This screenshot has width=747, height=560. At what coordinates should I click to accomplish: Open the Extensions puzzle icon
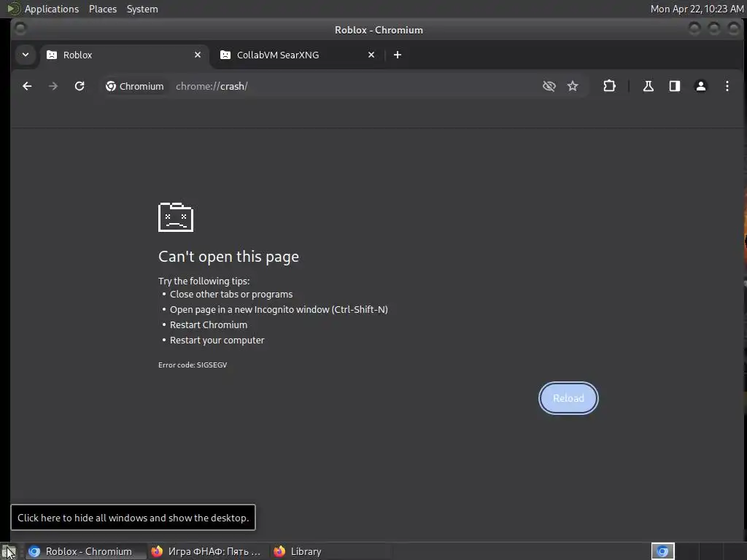click(x=609, y=86)
